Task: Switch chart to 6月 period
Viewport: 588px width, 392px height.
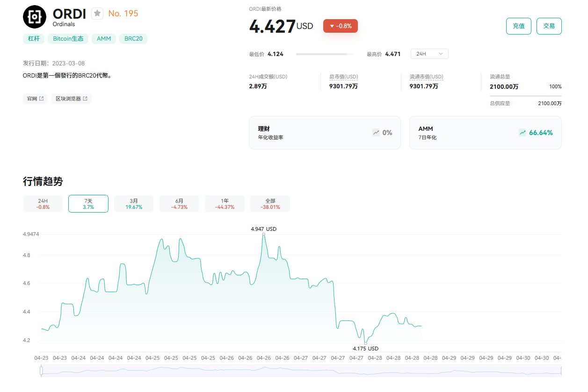Action: point(179,204)
